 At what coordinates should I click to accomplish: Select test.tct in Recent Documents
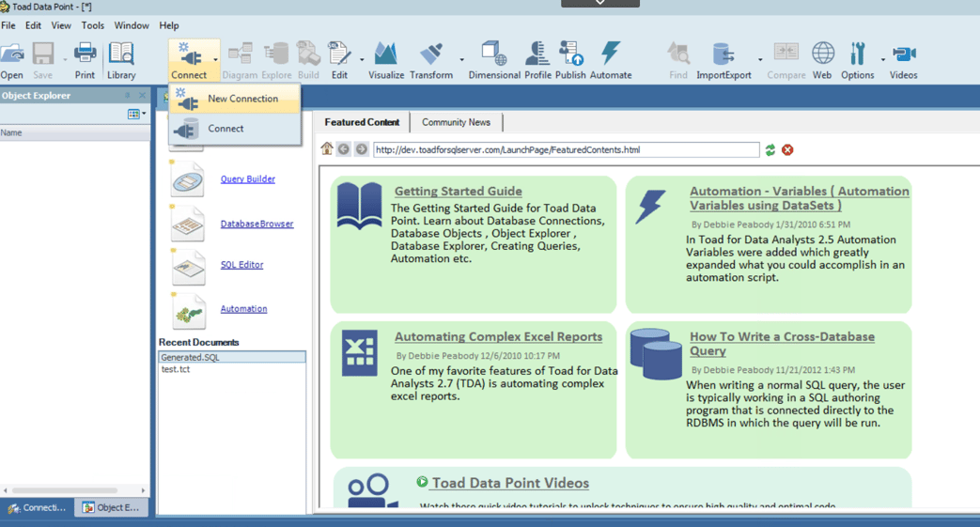232,369
